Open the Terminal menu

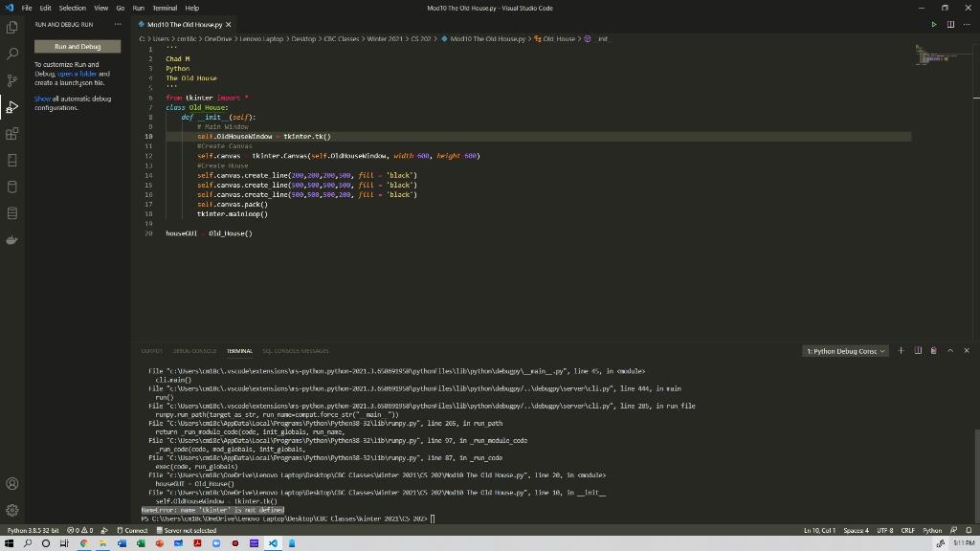(165, 8)
